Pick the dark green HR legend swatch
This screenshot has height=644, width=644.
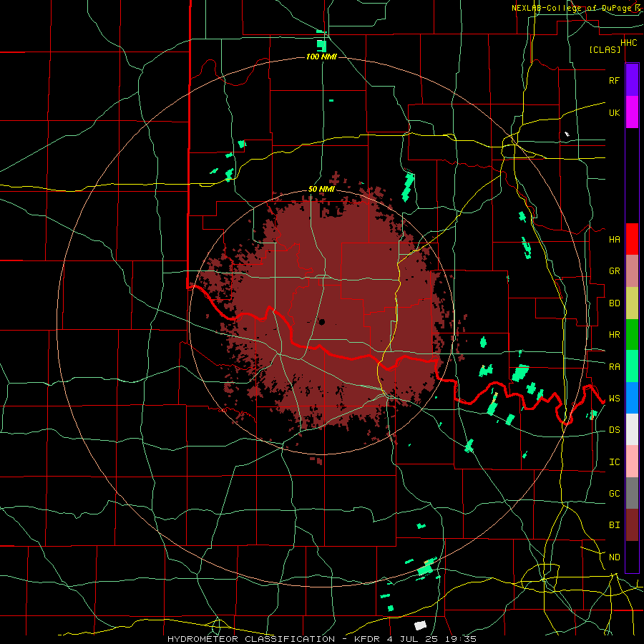632,335
